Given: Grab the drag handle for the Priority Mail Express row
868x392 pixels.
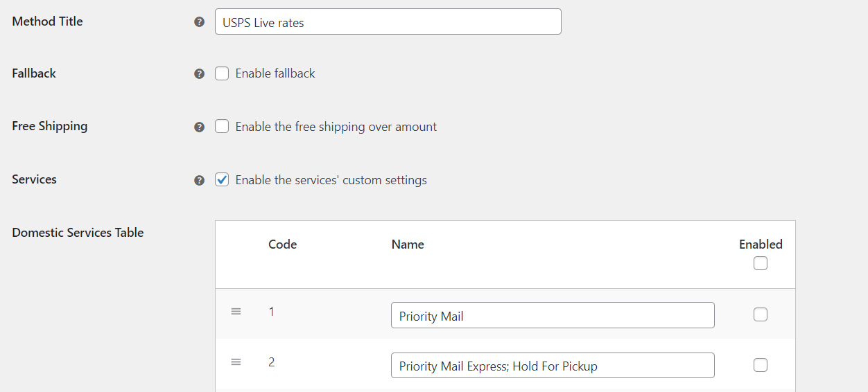Looking at the screenshot, I should (236, 362).
